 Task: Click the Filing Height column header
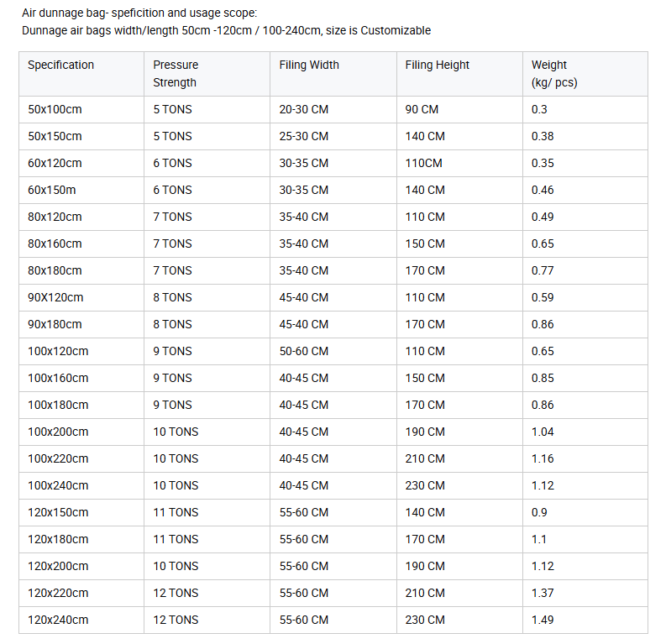(459, 74)
